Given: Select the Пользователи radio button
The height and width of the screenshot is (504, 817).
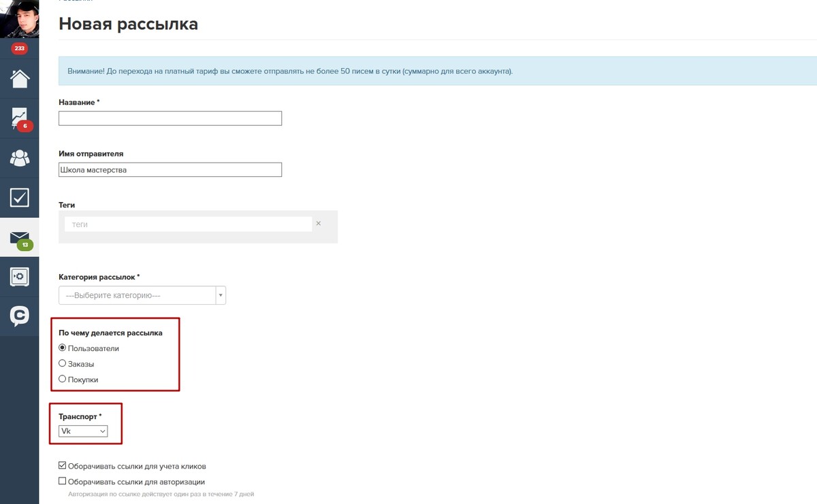Looking at the screenshot, I should [63, 348].
